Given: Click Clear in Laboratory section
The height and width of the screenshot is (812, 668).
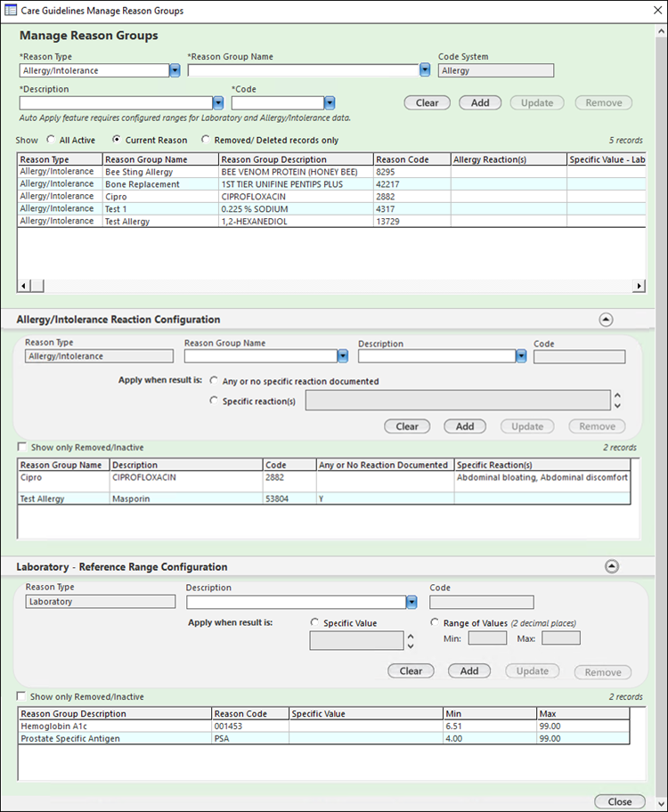Looking at the screenshot, I should point(411,670).
